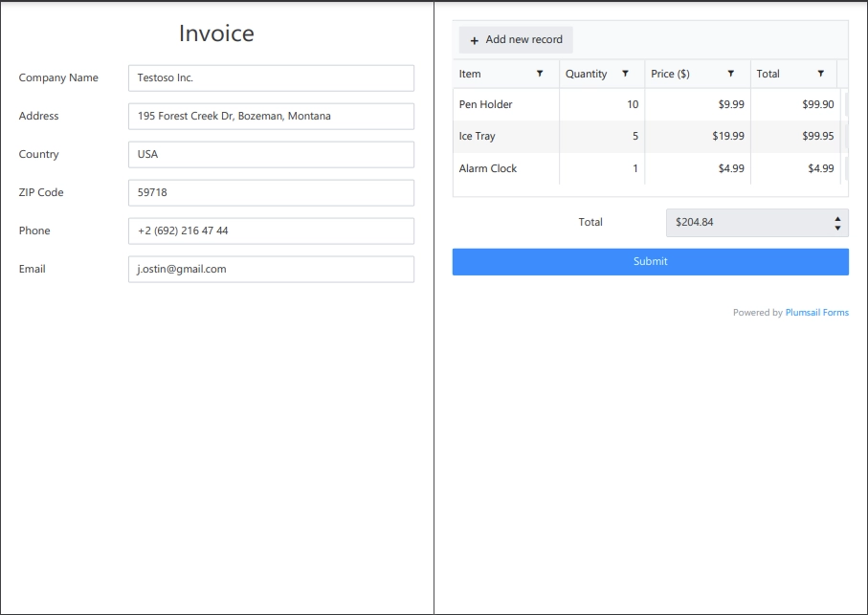This screenshot has height=615, width=868.
Task: Click the ZIP Code label
Action: coord(41,192)
